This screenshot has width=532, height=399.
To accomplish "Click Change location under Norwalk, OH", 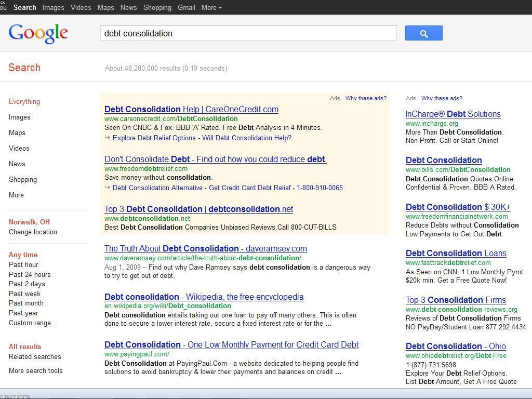I will 33,232.
